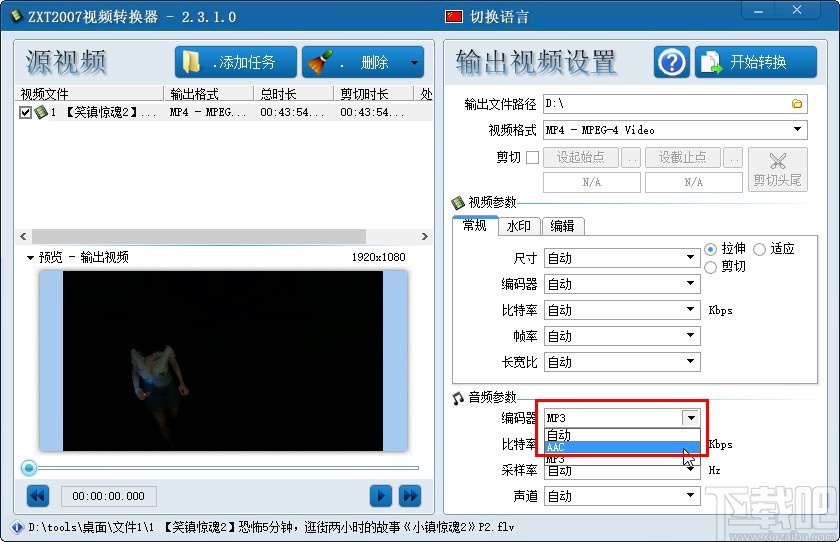
Task: Open the 声道 channel dropdown
Action: (x=622, y=496)
